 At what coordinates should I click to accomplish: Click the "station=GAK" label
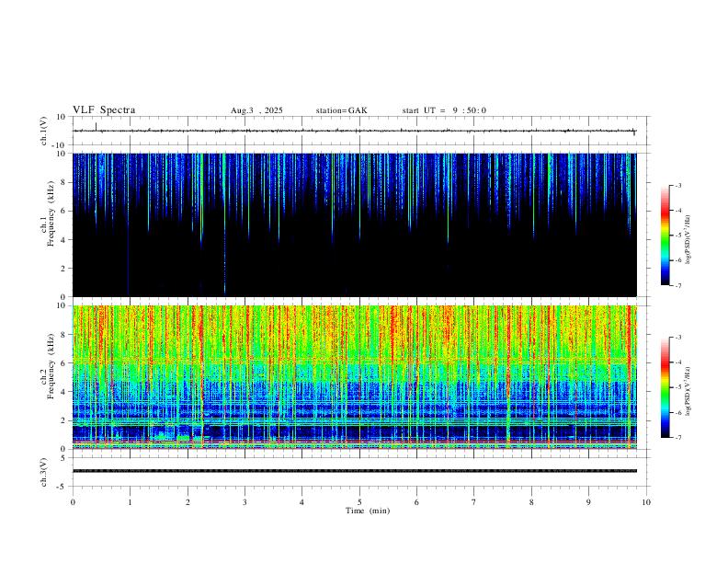[x=341, y=110]
